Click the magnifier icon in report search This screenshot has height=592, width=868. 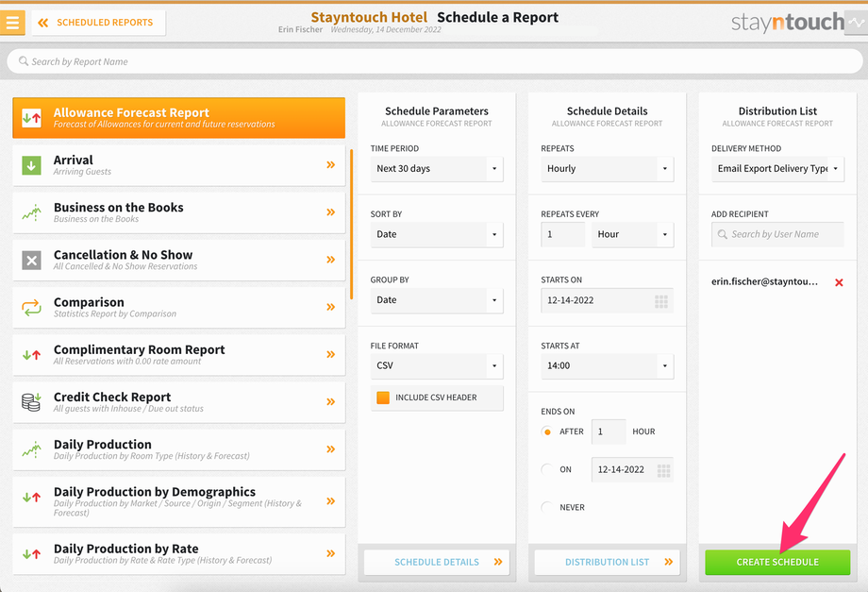pyautogui.click(x=24, y=61)
